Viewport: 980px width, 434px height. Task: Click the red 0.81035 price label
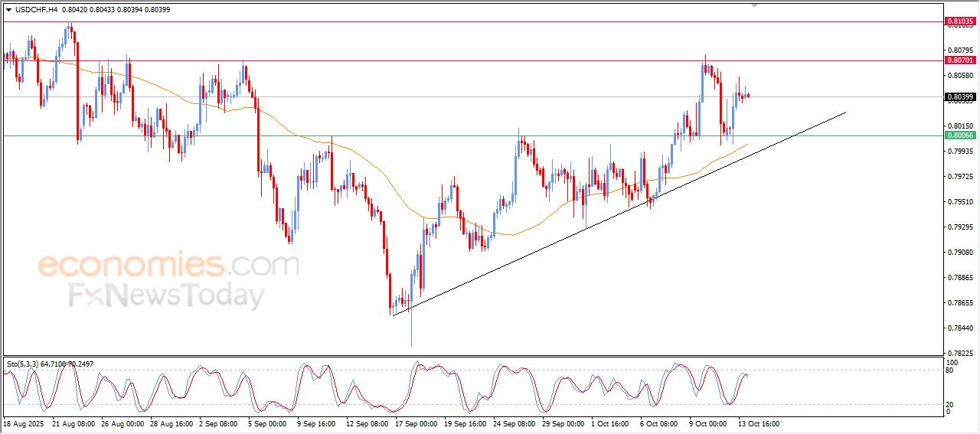959,21
